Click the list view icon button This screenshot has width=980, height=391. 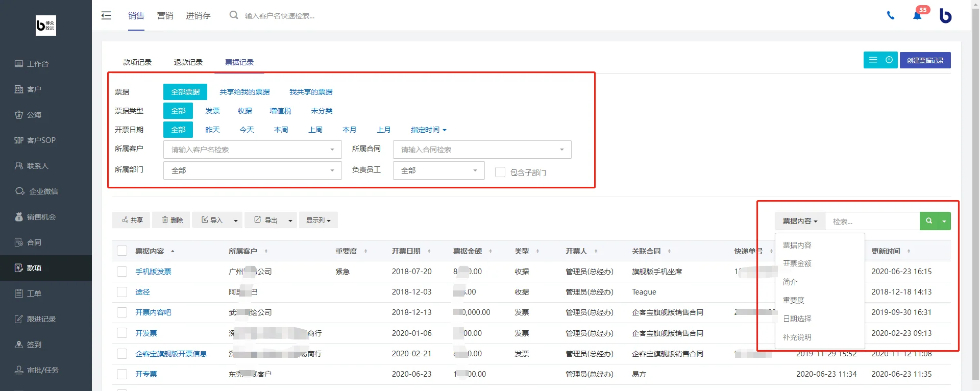pyautogui.click(x=873, y=60)
